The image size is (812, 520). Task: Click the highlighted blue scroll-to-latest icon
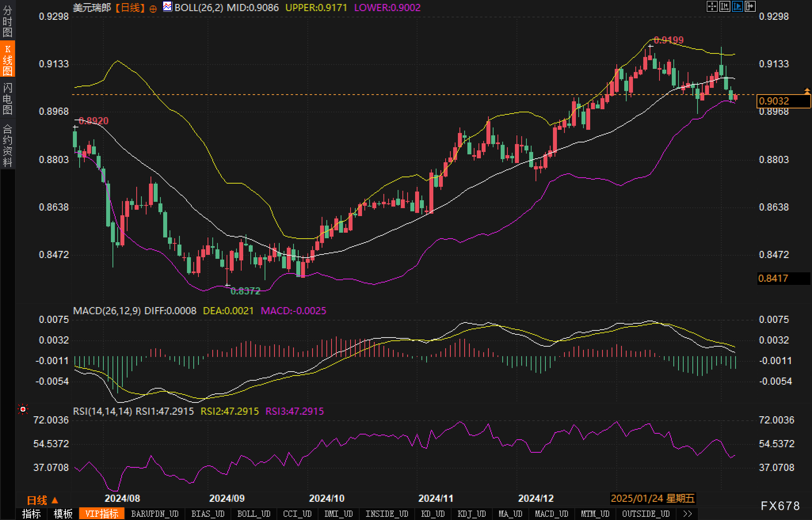(737, 6)
